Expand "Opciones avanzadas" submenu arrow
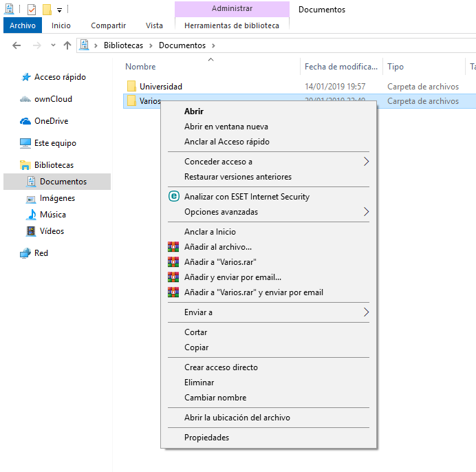Viewport: 476px width, 472px height. [x=366, y=212]
